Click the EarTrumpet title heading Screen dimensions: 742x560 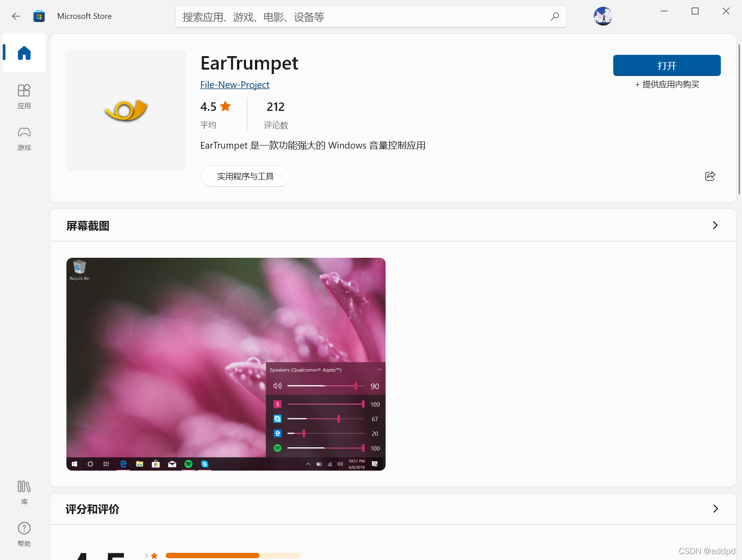coord(249,63)
